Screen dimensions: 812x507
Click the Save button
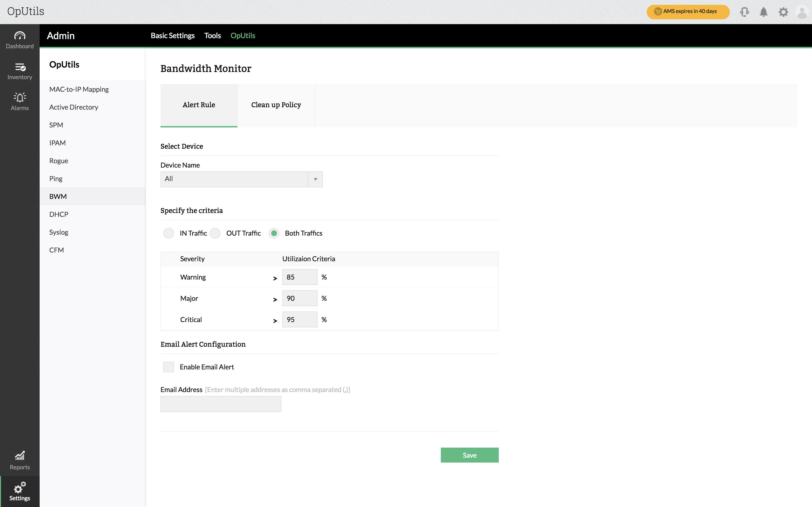point(469,455)
